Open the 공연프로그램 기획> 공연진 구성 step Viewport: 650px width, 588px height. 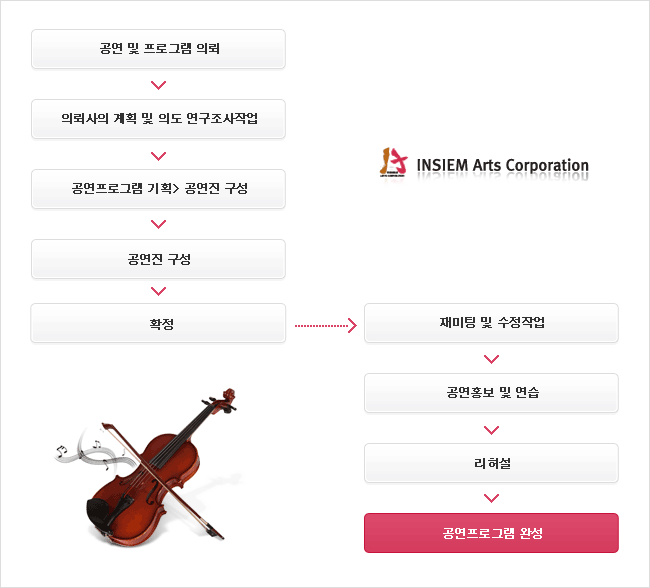click(158, 189)
